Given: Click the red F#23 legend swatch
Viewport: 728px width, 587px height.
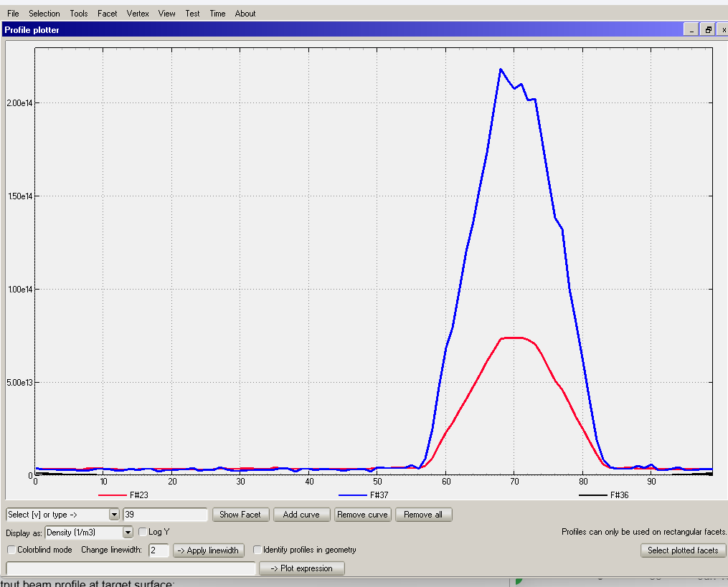Looking at the screenshot, I should (112, 495).
